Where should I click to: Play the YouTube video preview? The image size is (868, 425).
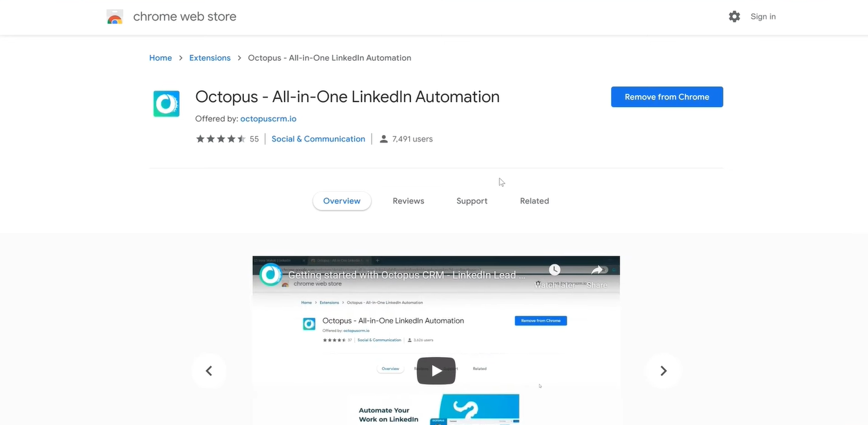(x=436, y=371)
